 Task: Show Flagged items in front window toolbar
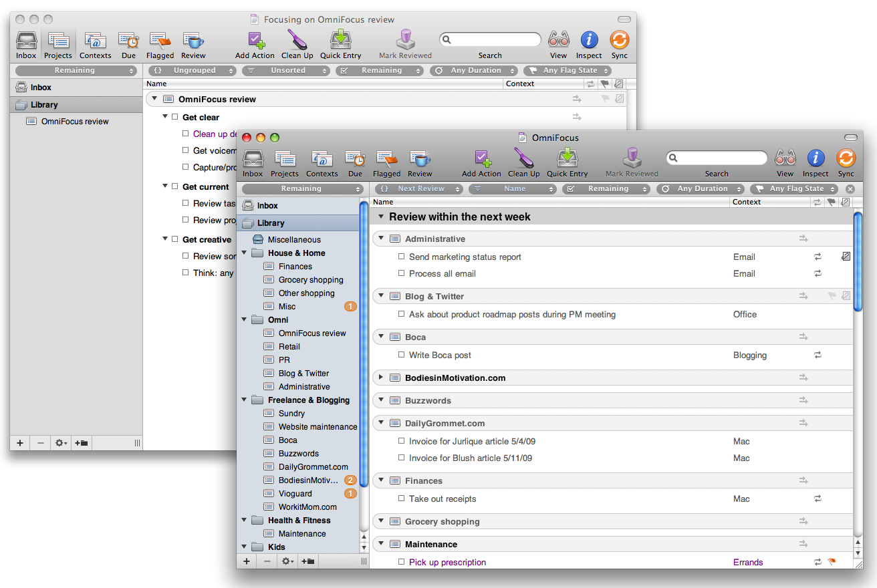click(x=387, y=162)
